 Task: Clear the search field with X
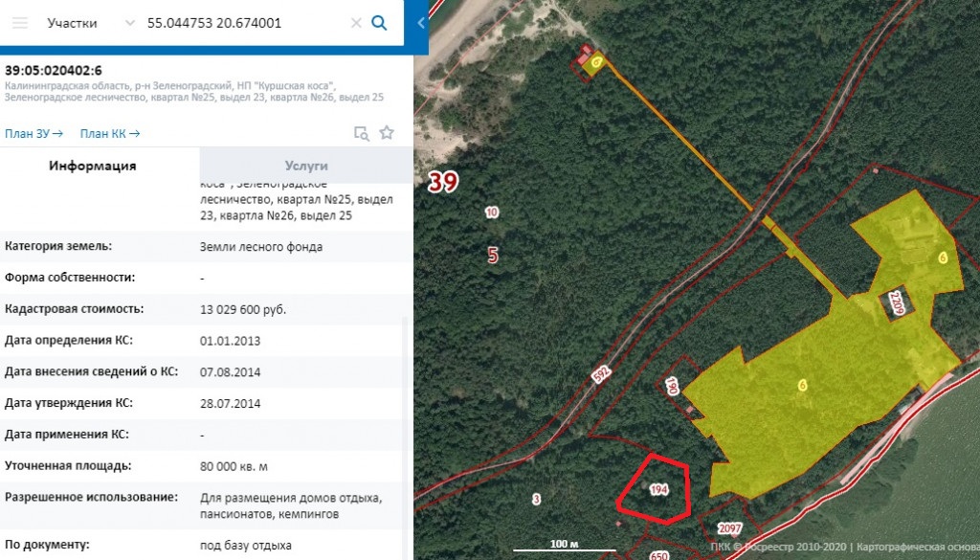click(356, 23)
